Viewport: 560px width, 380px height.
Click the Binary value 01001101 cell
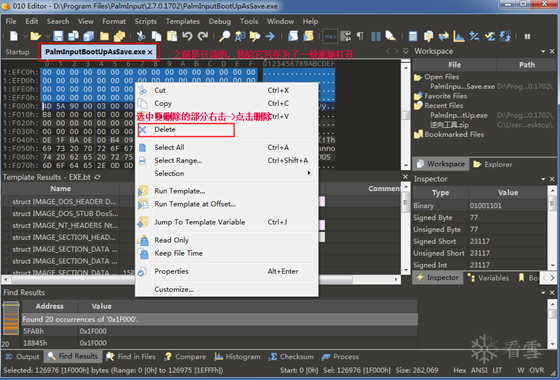click(507, 206)
